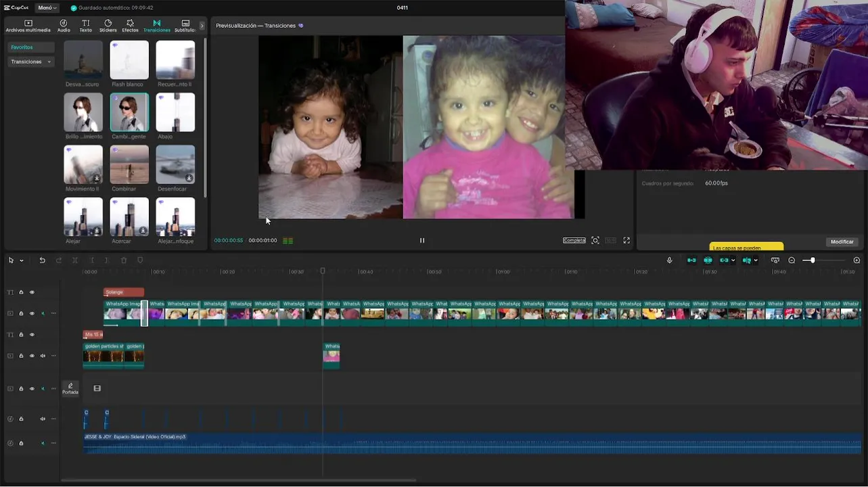Open the Menú dropdown
This screenshot has width=868, height=487.
pyautogui.click(x=46, y=7)
